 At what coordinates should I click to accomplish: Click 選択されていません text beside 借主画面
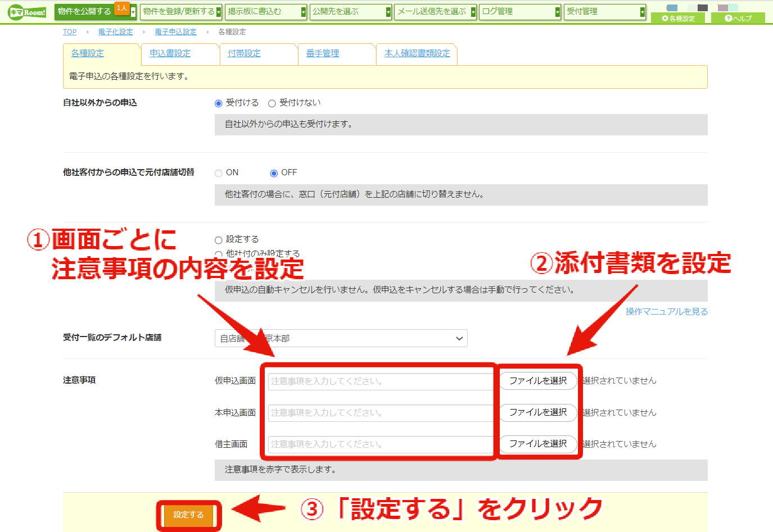coord(620,444)
